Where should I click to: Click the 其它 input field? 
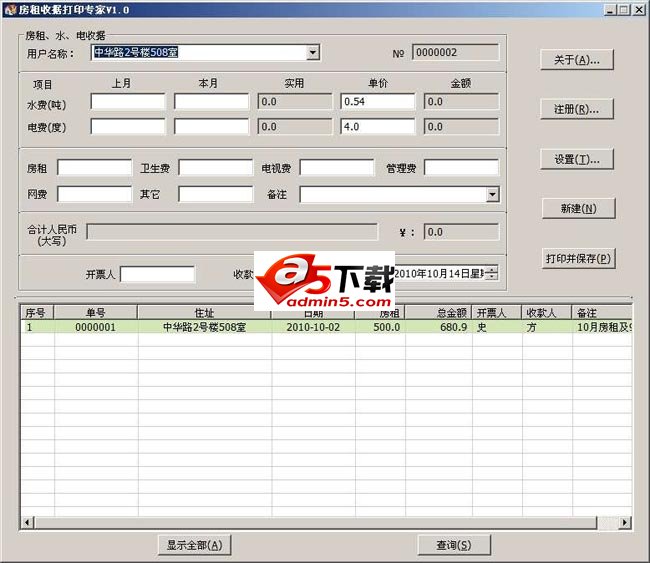tap(216, 194)
